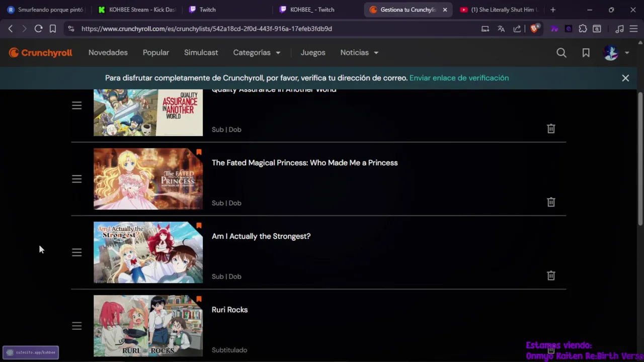The width and height of the screenshot is (644, 362).
Task: Switch to the Smurfeando porque pintó tab
Action: 46,10
